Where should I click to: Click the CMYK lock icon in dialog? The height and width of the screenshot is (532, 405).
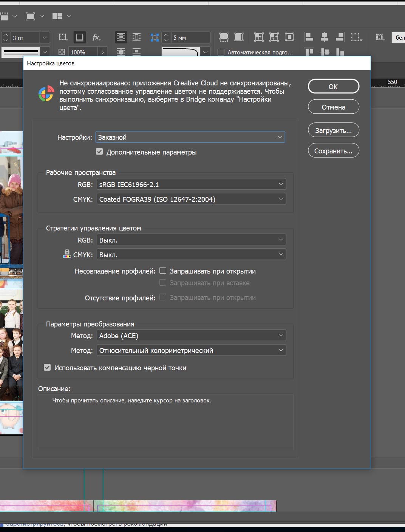pos(67,254)
